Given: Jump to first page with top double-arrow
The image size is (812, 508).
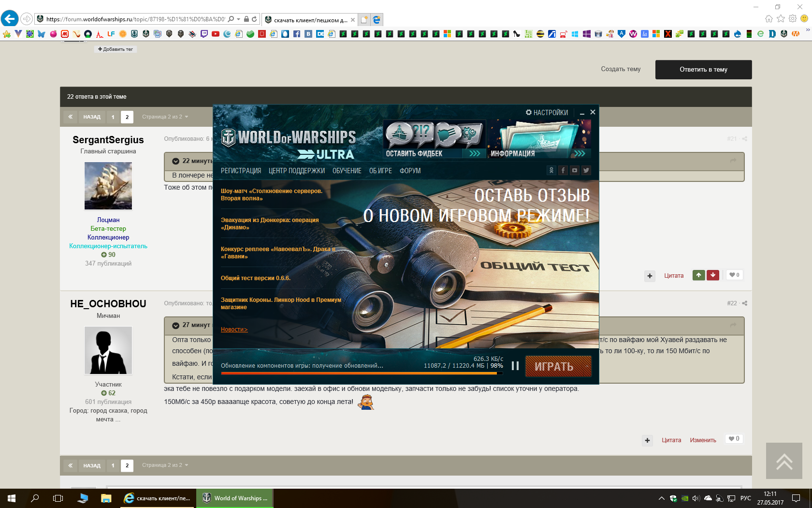Looking at the screenshot, I should point(71,117).
